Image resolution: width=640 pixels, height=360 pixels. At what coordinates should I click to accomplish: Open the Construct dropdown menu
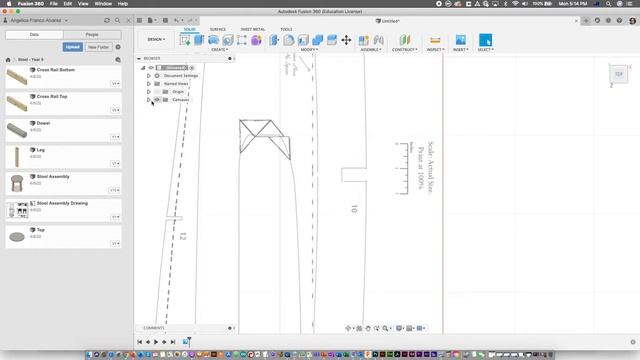(404, 50)
